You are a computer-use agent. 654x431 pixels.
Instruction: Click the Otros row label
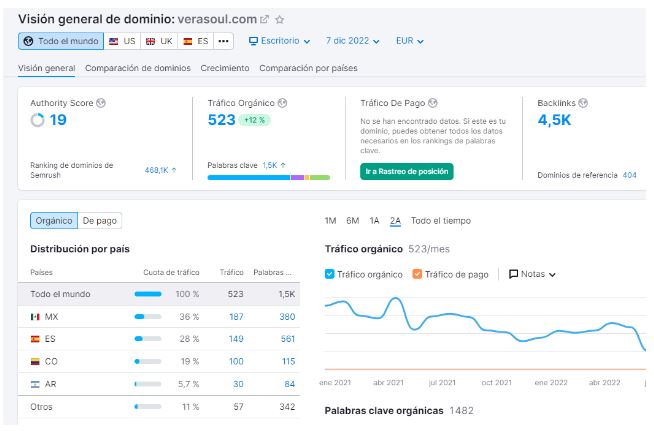point(41,407)
